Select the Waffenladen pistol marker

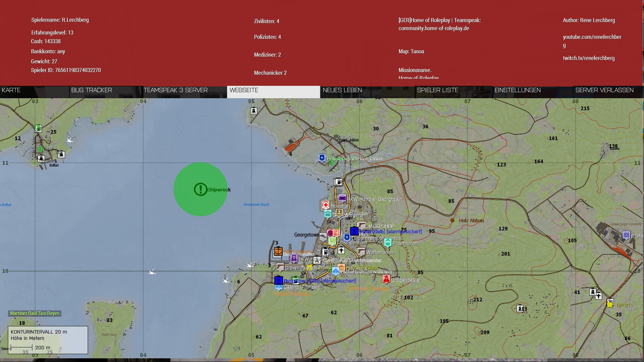361,252
